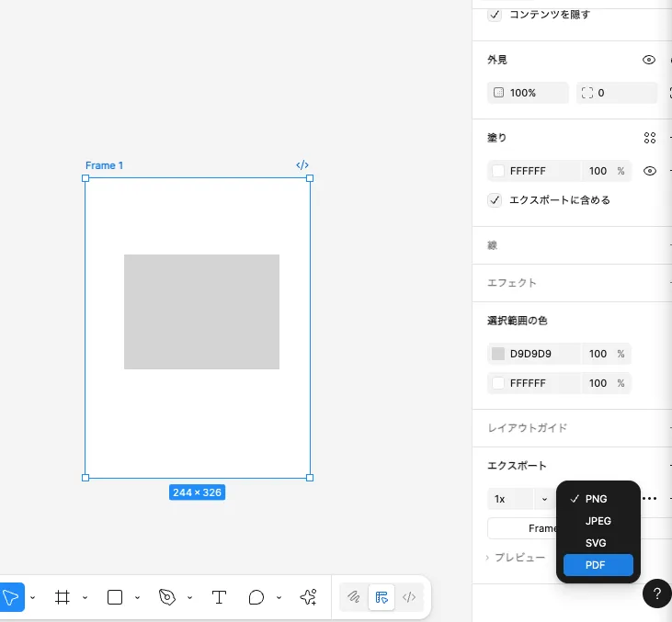Screen dimensions: 672x622
Task: Switch to Dev Mode in the toolbar
Action: tap(410, 597)
